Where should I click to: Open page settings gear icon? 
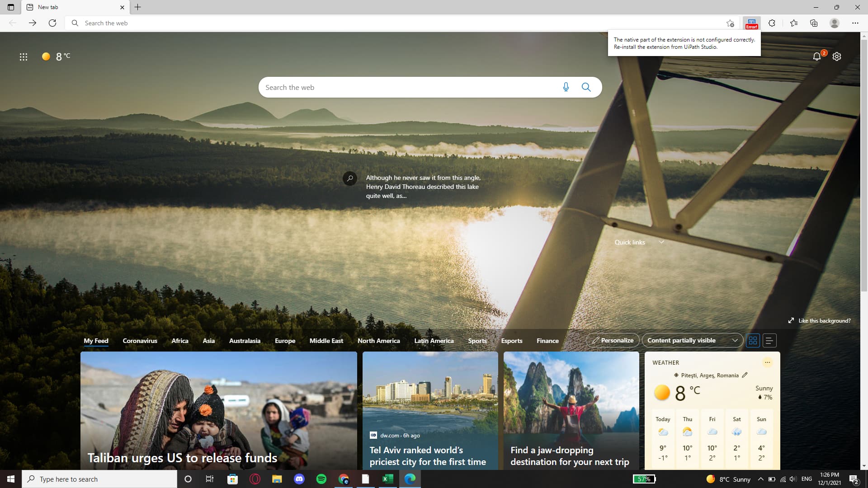(x=837, y=56)
